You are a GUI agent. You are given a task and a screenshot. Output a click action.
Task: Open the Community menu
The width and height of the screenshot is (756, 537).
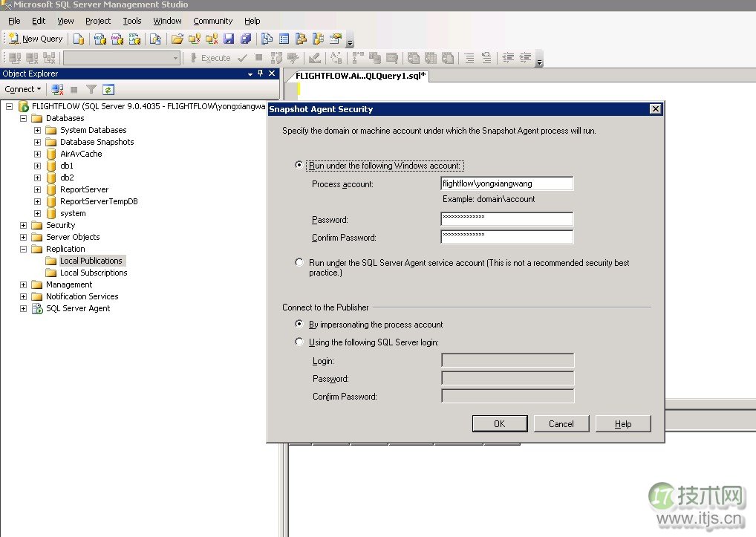[212, 21]
